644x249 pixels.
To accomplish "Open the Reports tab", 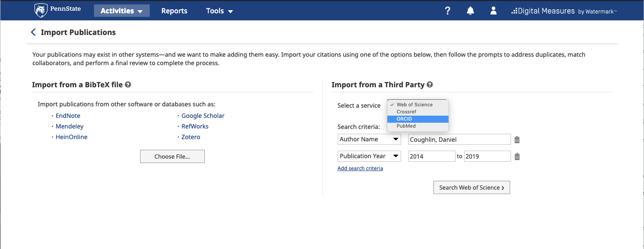I will click(x=174, y=11).
